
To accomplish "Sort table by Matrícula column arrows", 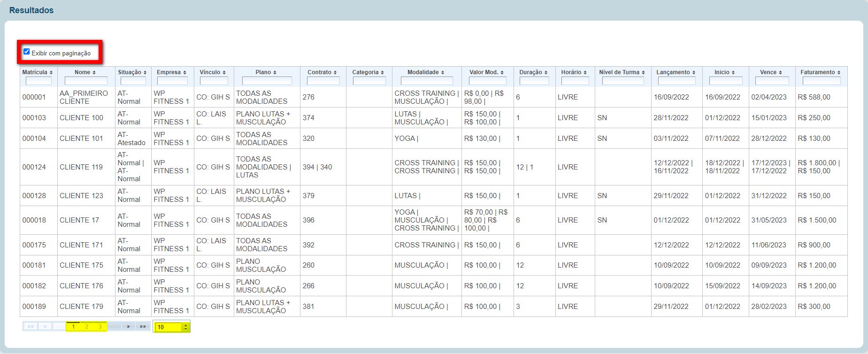I will (x=51, y=73).
